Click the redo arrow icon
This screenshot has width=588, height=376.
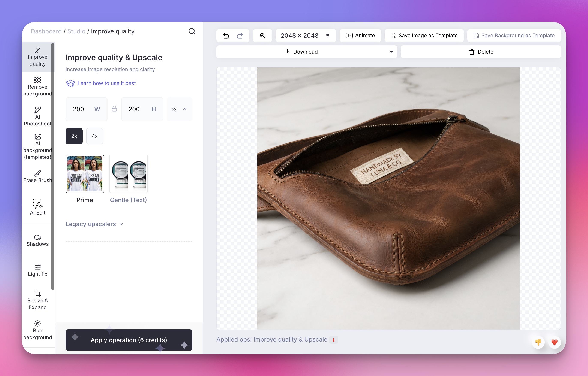pyautogui.click(x=240, y=36)
